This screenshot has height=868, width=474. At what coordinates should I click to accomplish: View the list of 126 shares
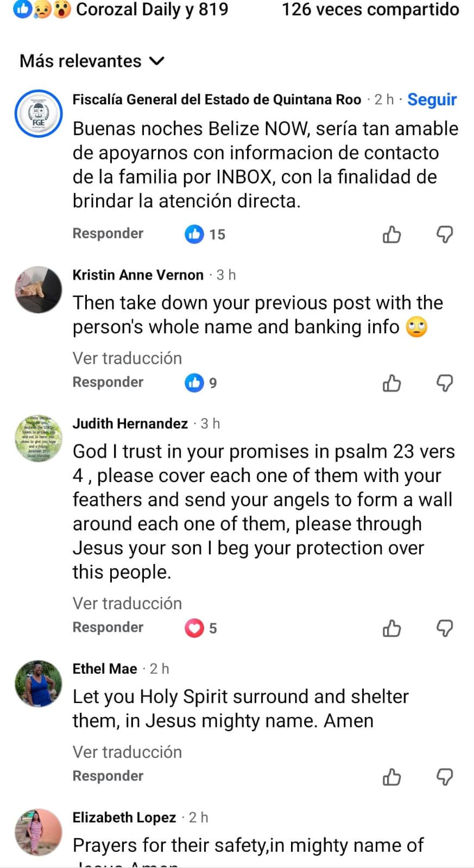tap(370, 10)
